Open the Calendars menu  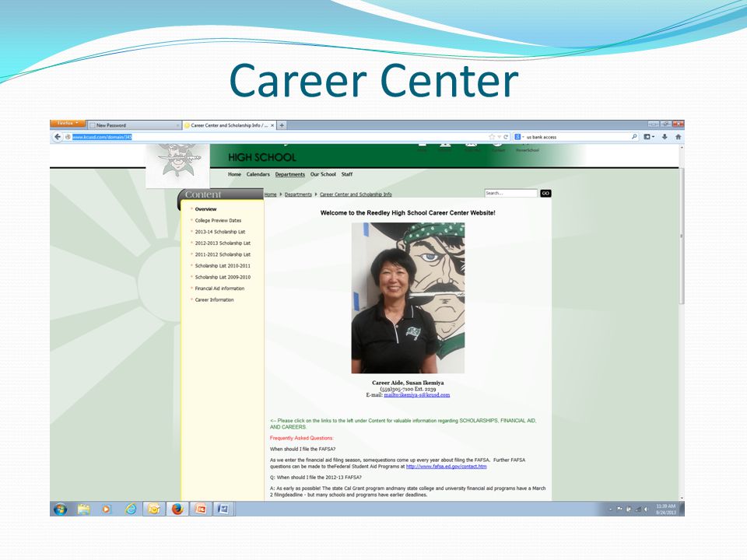tap(258, 174)
